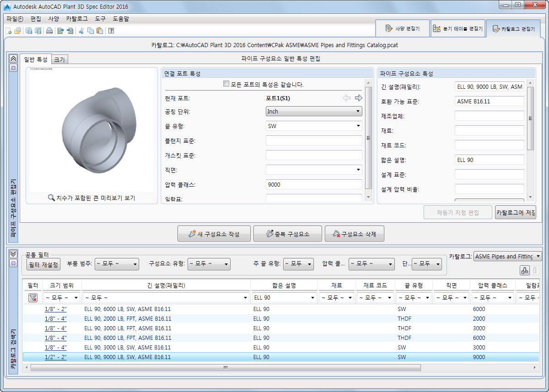The height and width of the screenshot is (392, 549).
Task: Click the 압력 클래스 field showing 9000
Action: [314, 184]
